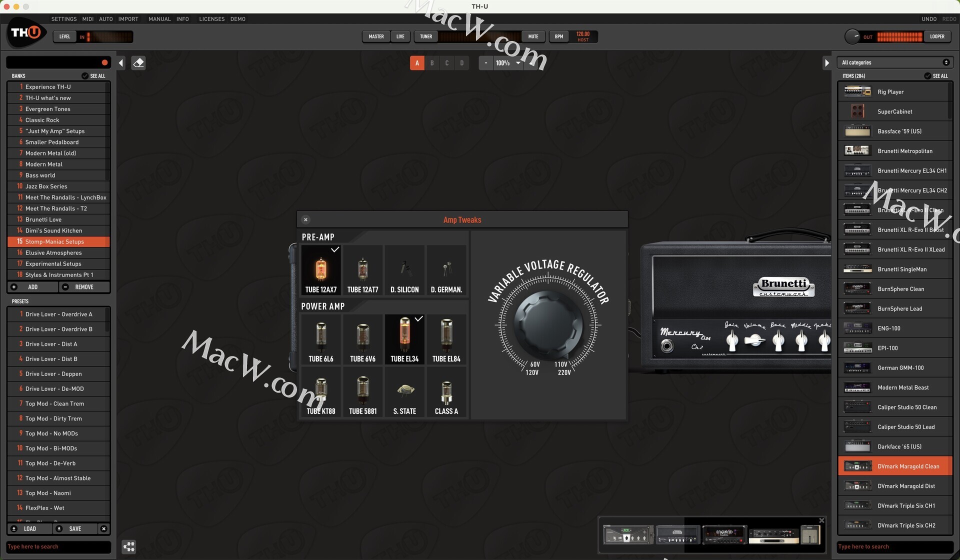
Task: Enable the TUNER
Action: point(426,36)
